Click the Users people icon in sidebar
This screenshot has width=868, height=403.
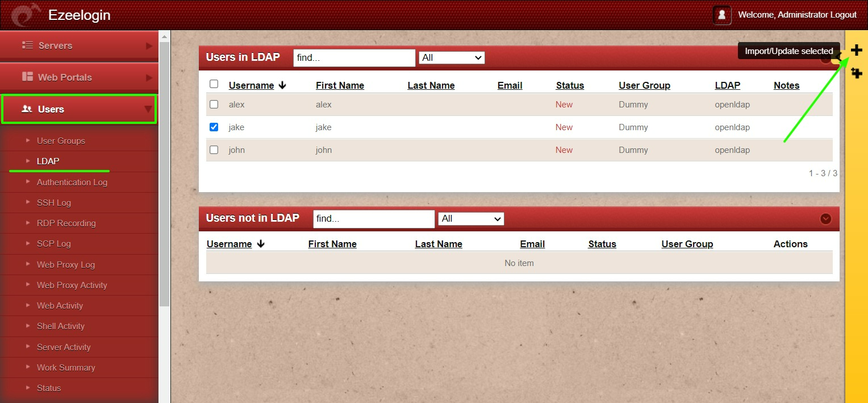pyautogui.click(x=27, y=109)
